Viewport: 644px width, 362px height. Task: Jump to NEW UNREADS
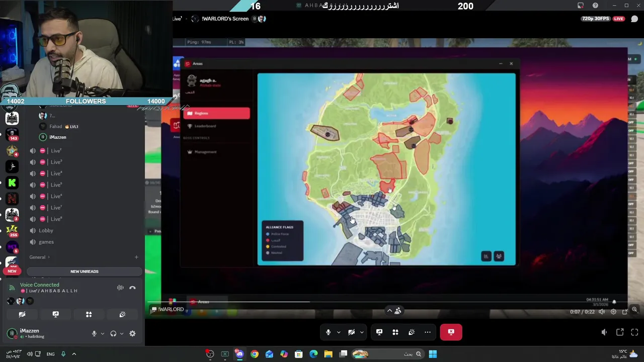(x=85, y=271)
